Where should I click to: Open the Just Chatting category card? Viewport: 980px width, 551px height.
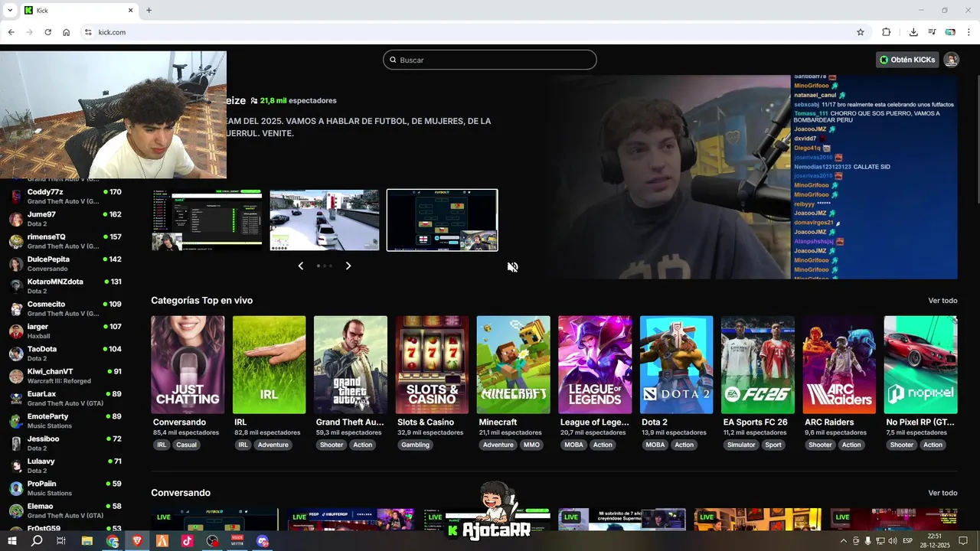click(188, 365)
